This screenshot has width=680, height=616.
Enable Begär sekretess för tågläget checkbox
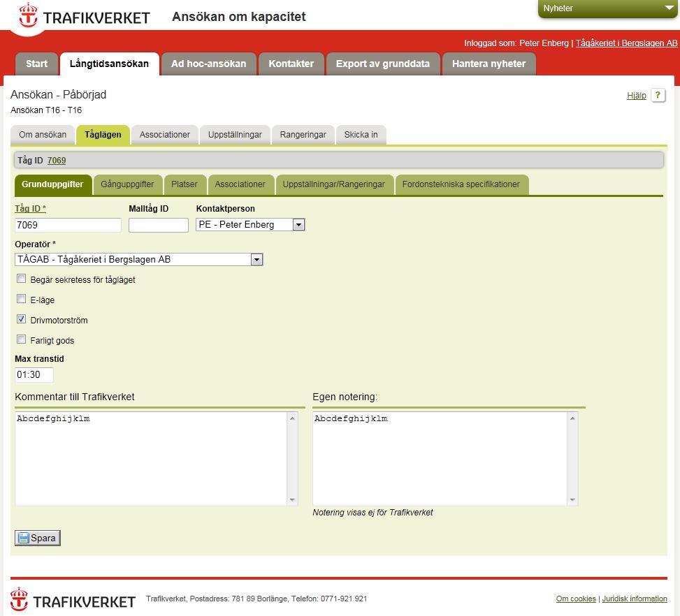coord(21,279)
